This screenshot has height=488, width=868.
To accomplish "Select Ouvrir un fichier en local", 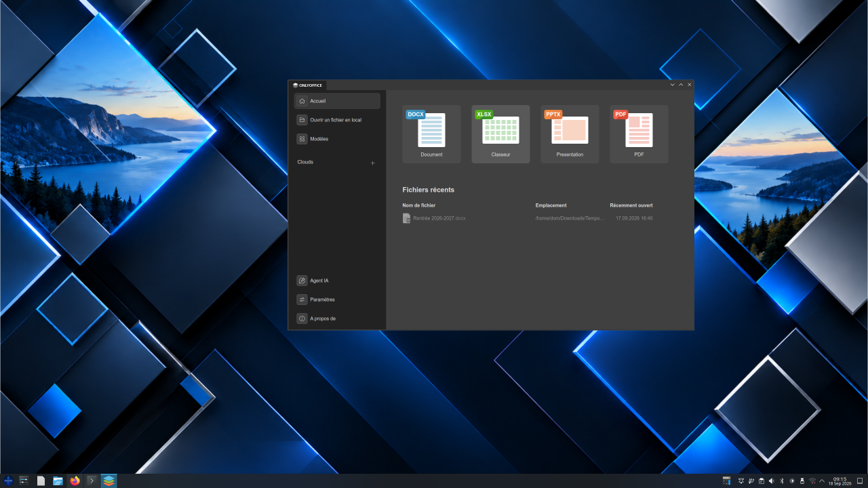I will 337,120.
